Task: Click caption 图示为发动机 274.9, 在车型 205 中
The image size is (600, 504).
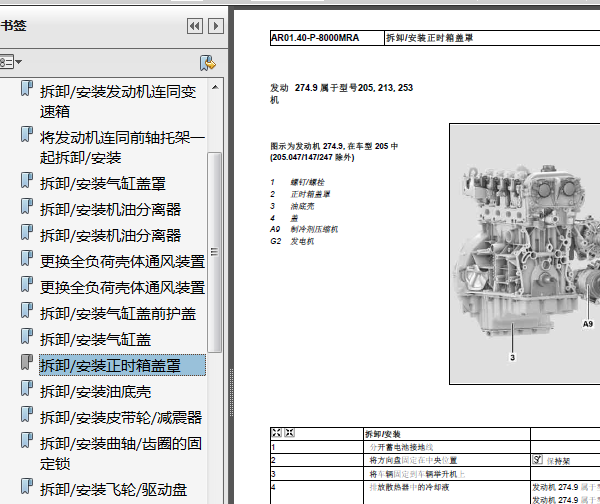Action: tap(334, 146)
